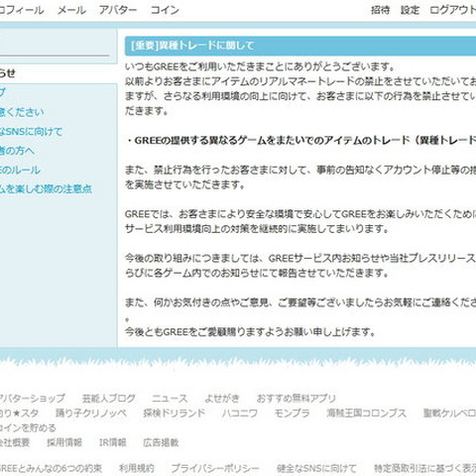Open footer link ending in インを貯める
This screenshot has width=476, height=476.
[28, 427]
